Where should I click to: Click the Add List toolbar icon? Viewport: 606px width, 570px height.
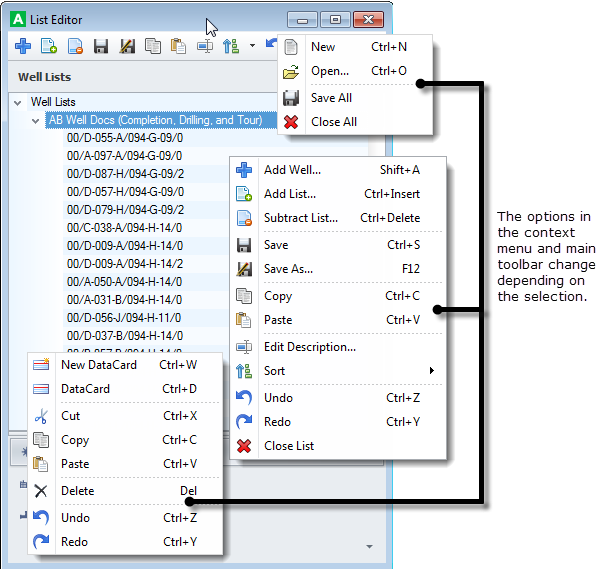point(49,46)
